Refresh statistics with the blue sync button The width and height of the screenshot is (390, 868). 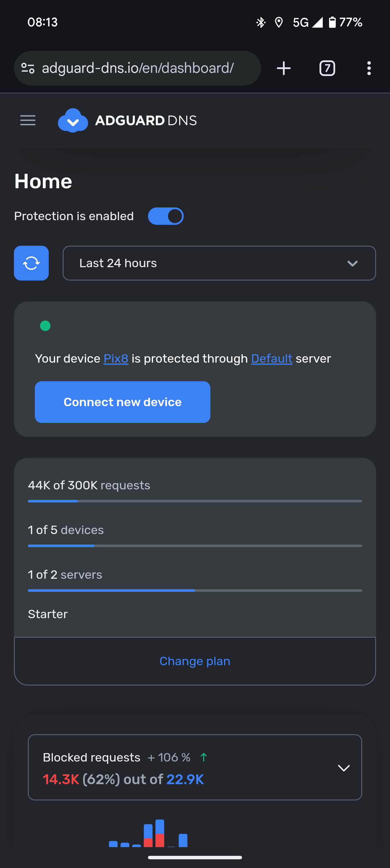[x=31, y=263]
